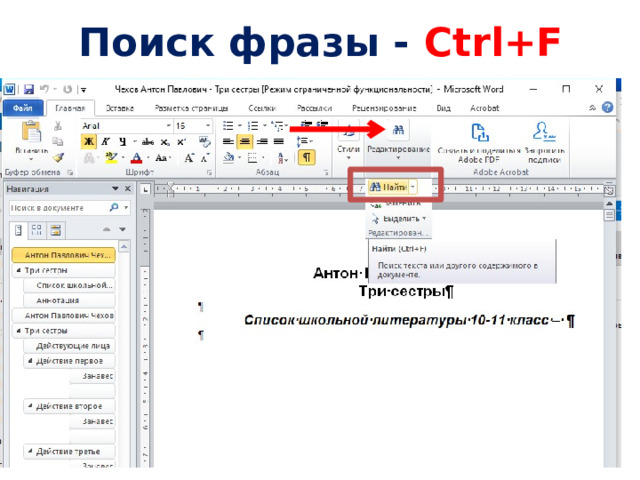Open the Change Case (Aa) menu
Image resolution: width=640 pixels, height=480 pixels.
point(162,158)
